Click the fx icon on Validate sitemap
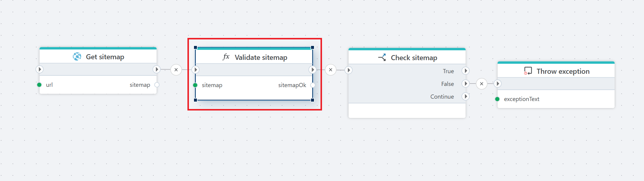Image resolution: width=644 pixels, height=181 pixels. [226, 57]
